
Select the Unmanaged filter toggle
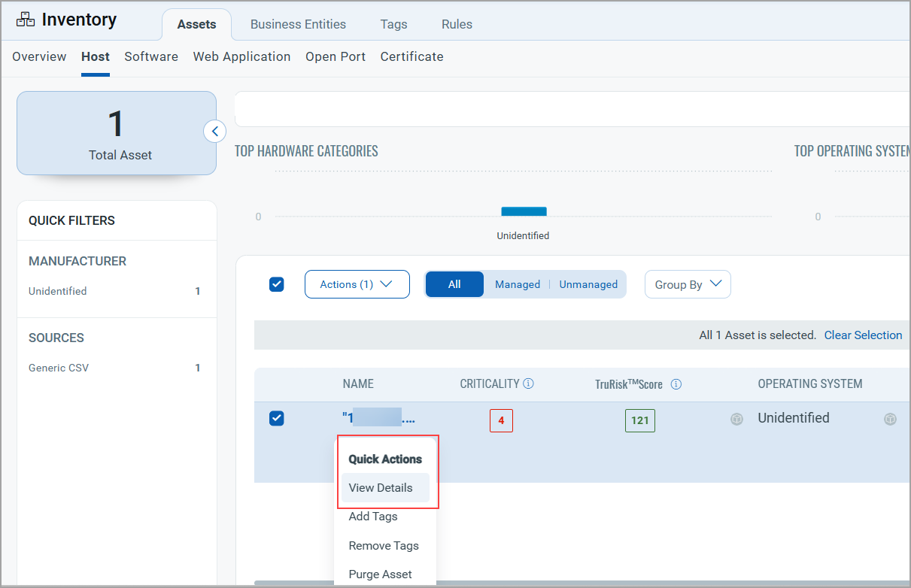pyautogui.click(x=588, y=284)
